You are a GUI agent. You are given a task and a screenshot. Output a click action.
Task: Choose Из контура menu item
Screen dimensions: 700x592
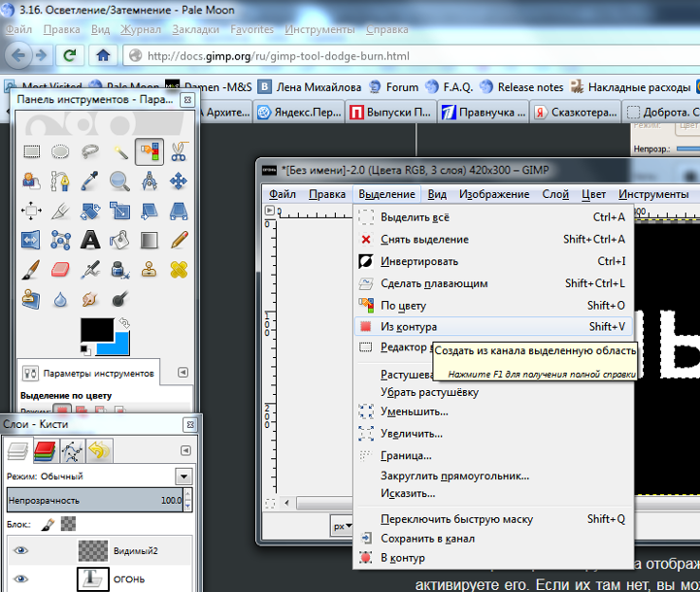[494, 326]
